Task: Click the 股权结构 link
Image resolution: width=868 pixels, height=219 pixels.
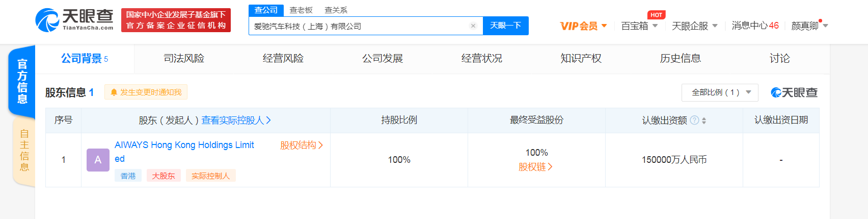Action: click(x=301, y=145)
